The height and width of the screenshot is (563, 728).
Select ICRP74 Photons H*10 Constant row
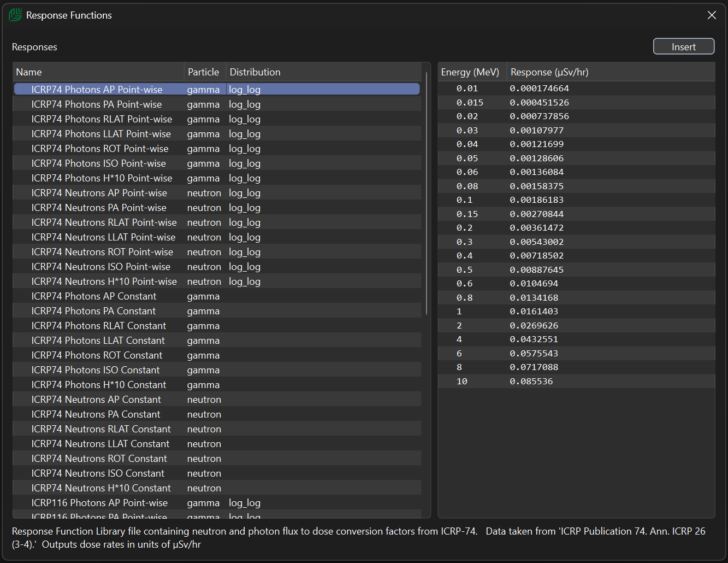217,385
